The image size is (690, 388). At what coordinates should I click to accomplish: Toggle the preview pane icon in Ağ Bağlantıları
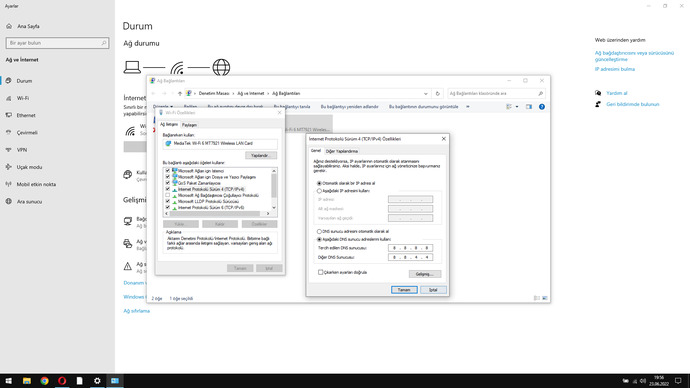529,107
